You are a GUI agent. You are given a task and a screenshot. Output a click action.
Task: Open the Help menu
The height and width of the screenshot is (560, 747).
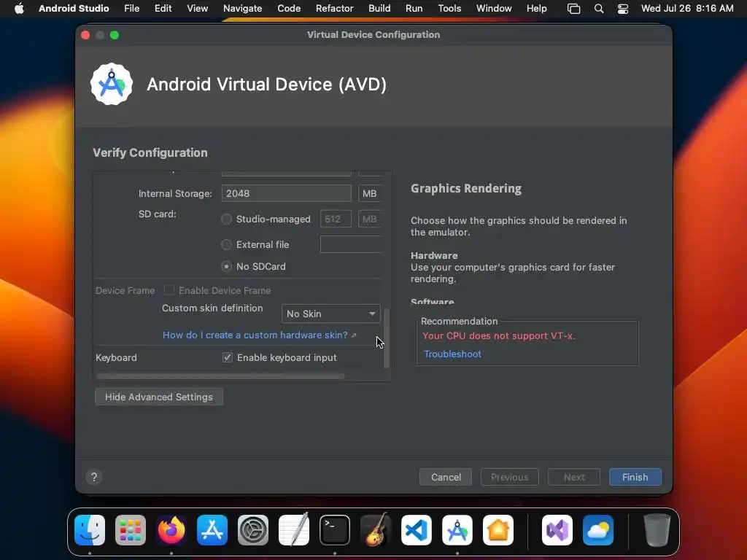(x=536, y=8)
